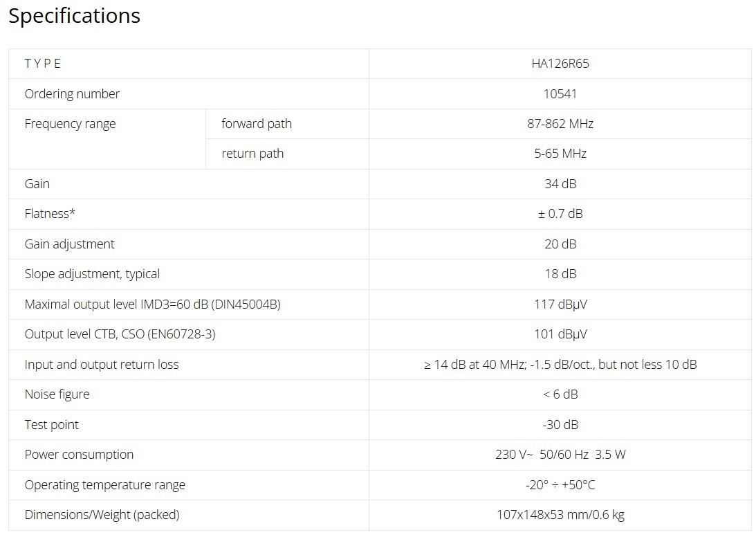Select the Noise figure label

[57, 394]
